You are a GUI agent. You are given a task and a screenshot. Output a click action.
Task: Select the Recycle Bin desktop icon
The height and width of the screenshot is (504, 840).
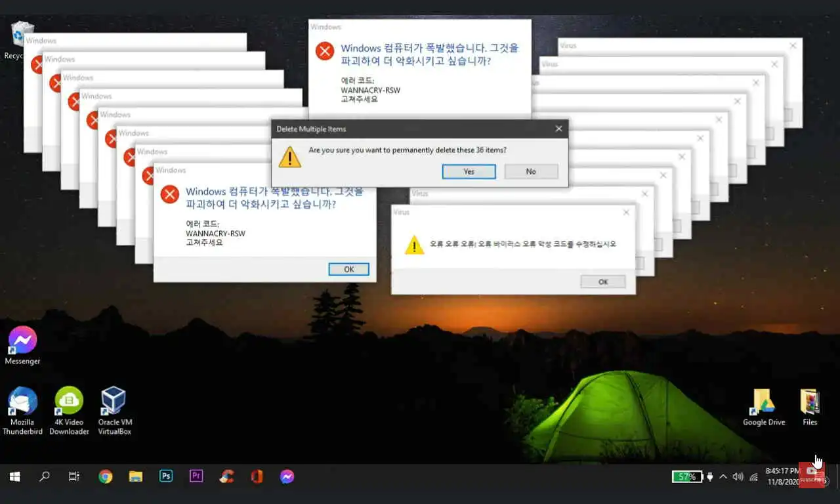[20, 40]
